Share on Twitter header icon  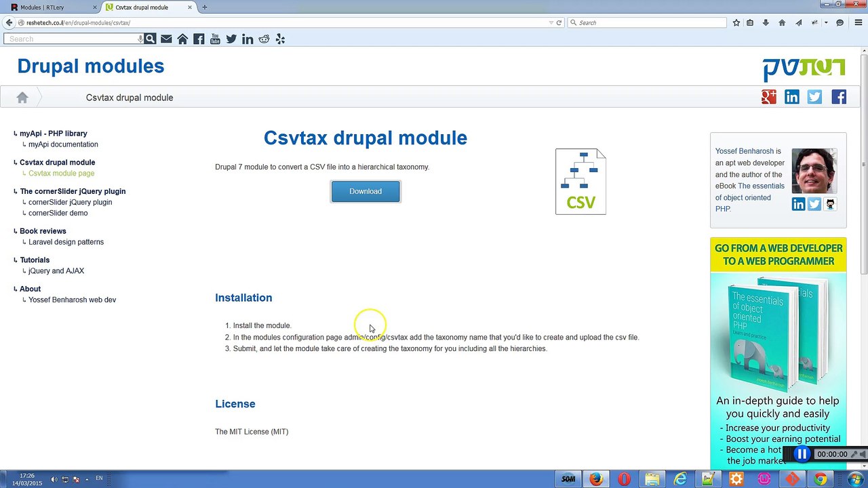pyautogui.click(x=814, y=97)
